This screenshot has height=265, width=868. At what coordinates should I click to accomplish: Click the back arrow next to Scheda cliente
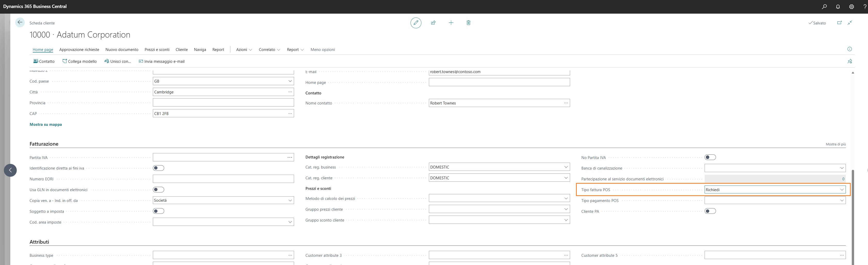click(x=20, y=23)
